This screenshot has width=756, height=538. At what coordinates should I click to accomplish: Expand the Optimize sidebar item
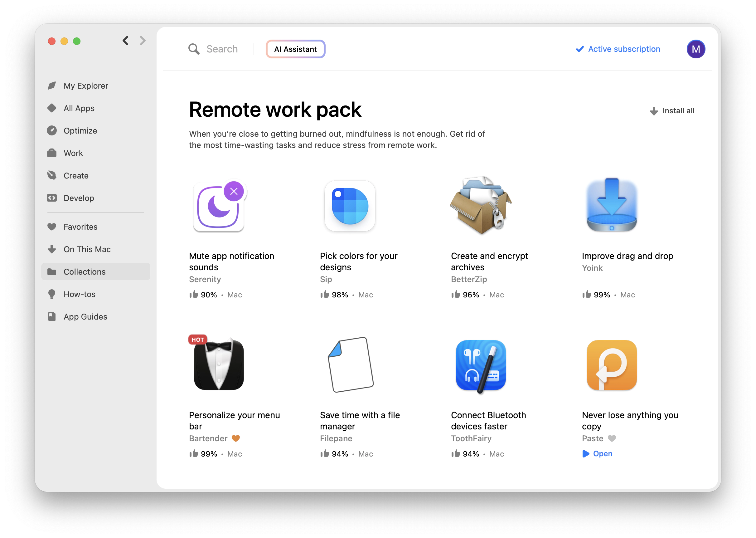coord(80,130)
